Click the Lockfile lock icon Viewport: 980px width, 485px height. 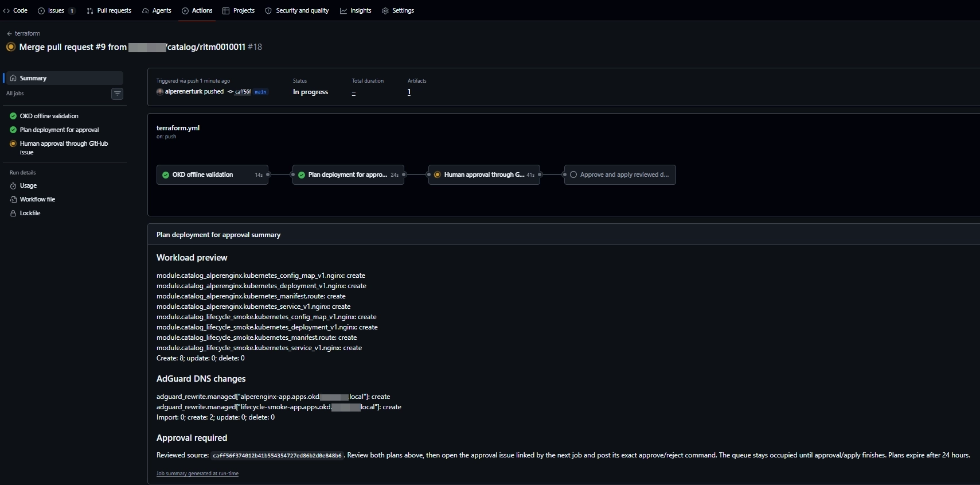[13, 213]
